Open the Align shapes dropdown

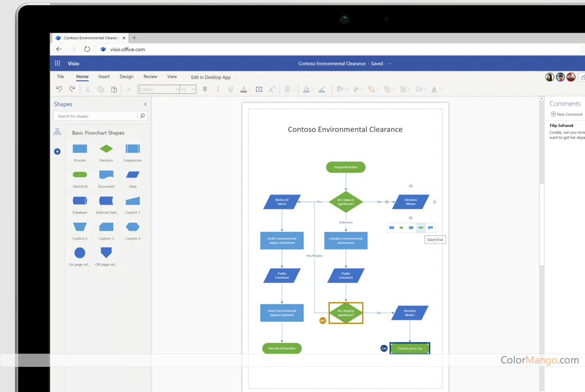coord(342,90)
